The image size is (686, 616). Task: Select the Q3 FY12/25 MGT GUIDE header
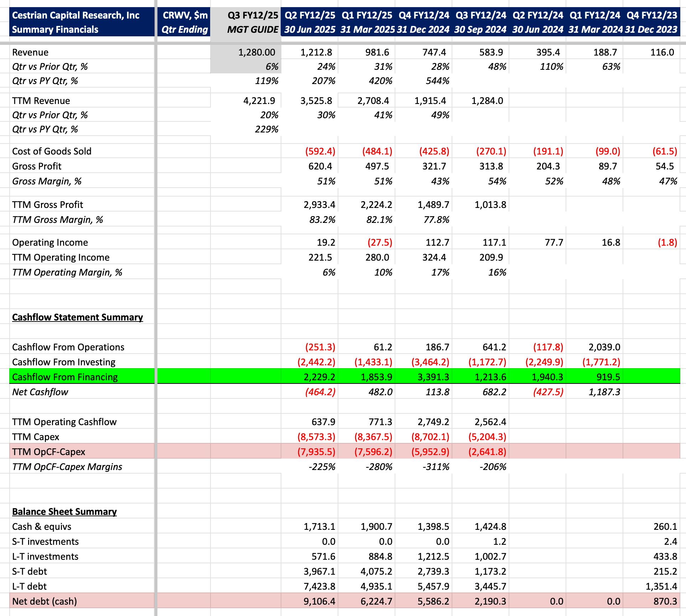point(253,22)
